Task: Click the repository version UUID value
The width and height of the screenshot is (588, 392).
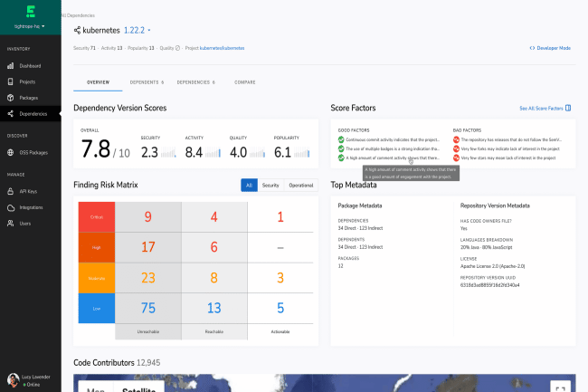Action: click(x=489, y=285)
